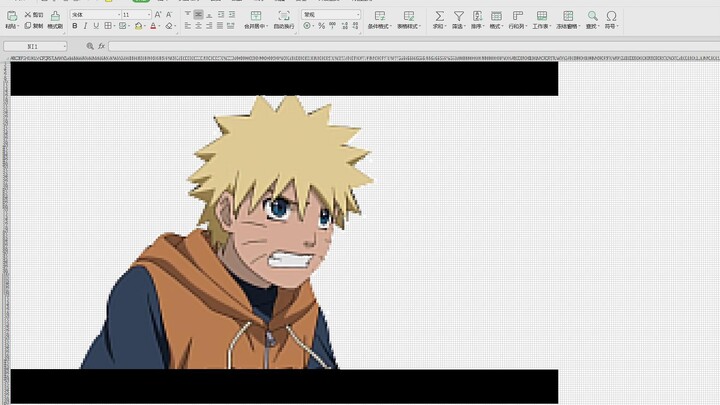Expand the eraser clear dropdown arrow
Screen dimensions: 720x405
(x=175, y=26)
